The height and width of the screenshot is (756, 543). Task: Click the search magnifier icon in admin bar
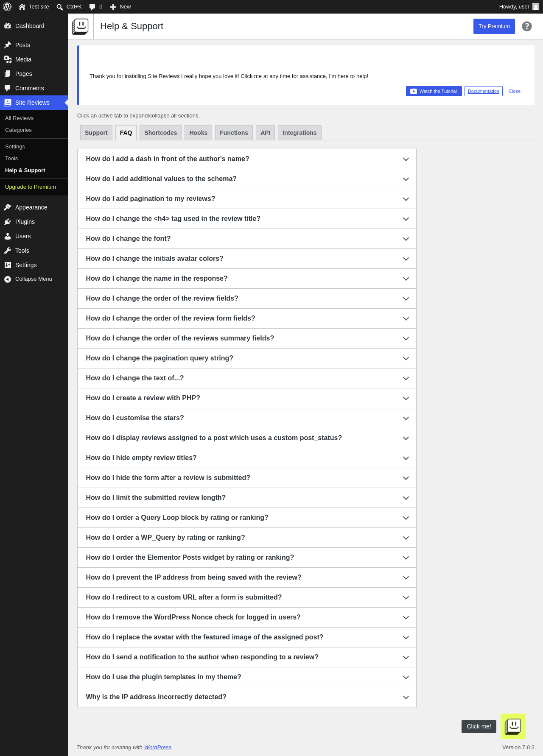tap(60, 7)
